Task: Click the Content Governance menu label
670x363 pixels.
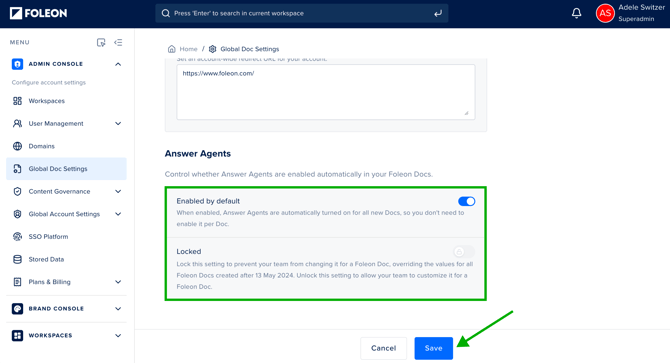Action: pos(59,191)
